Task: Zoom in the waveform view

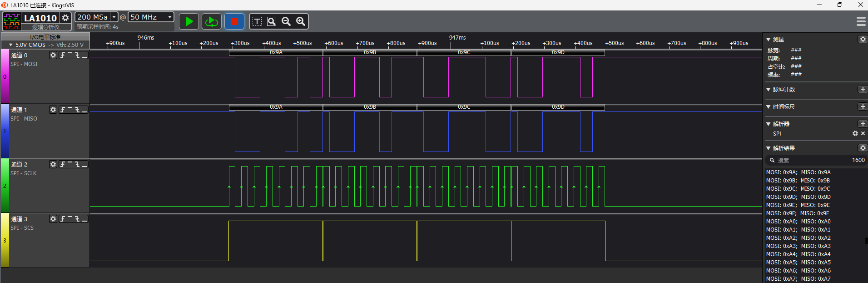Action: pyautogui.click(x=301, y=21)
